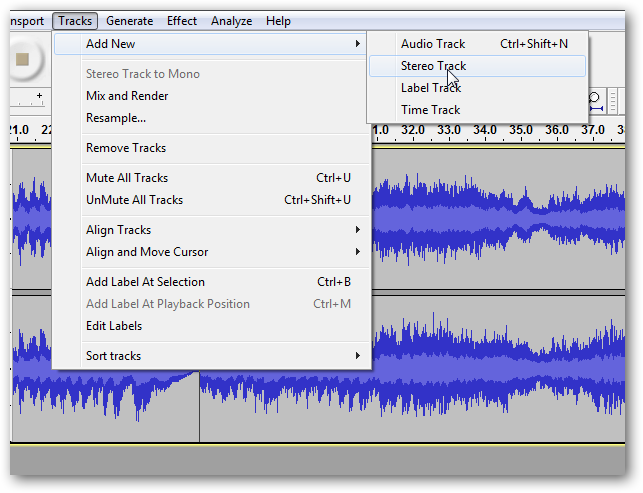Choose Add New in Tracks menu
643x493 pixels.
tap(210, 44)
